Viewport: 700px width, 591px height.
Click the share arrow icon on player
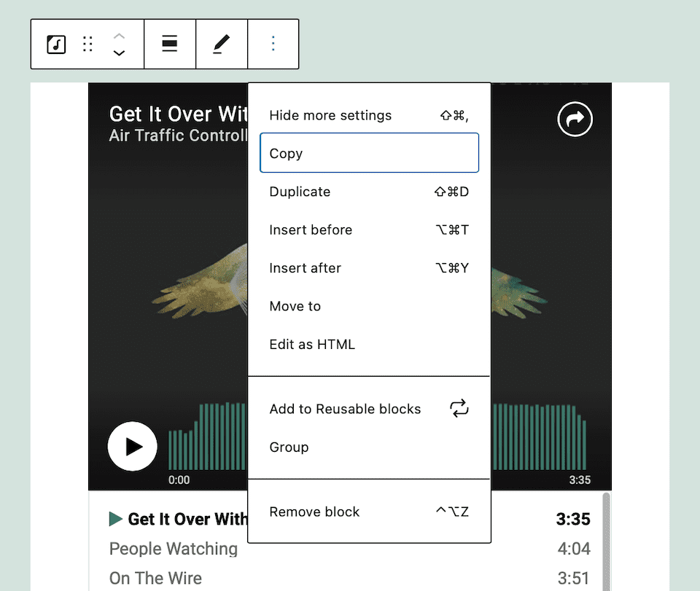[x=575, y=120]
